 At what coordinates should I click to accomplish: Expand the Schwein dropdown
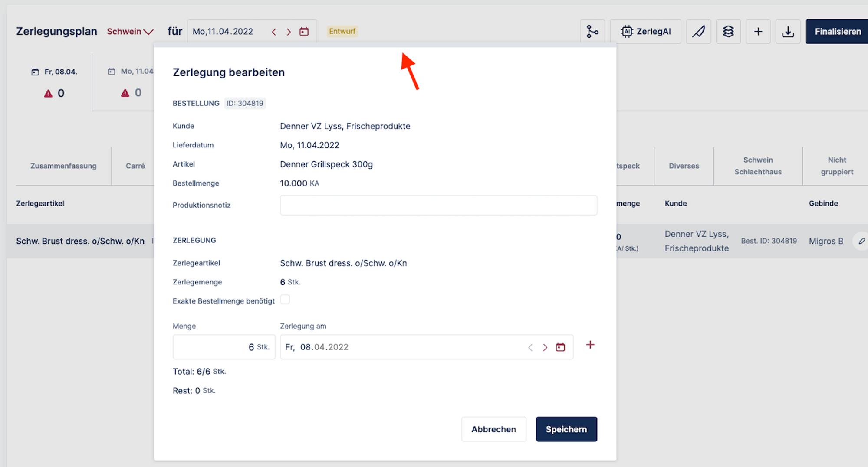point(130,32)
